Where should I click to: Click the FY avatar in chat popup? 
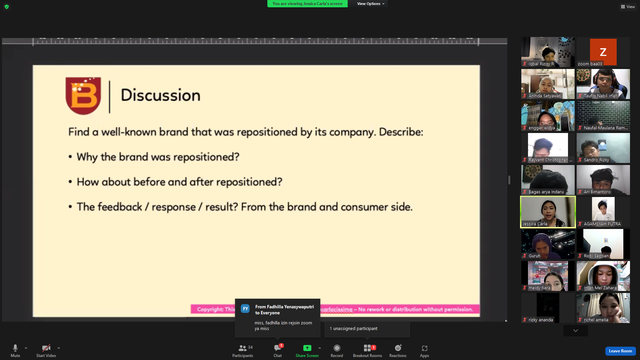click(245, 309)
